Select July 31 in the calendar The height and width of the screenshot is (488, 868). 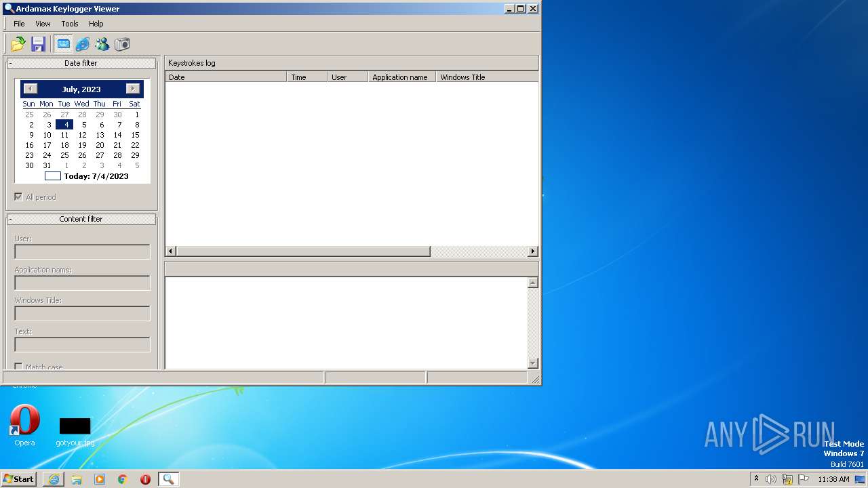[47, 165]
